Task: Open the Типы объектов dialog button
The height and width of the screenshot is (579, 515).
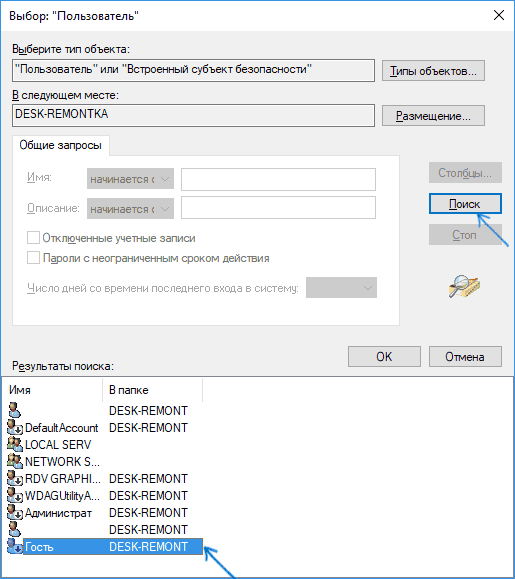Action: (433, 71)
